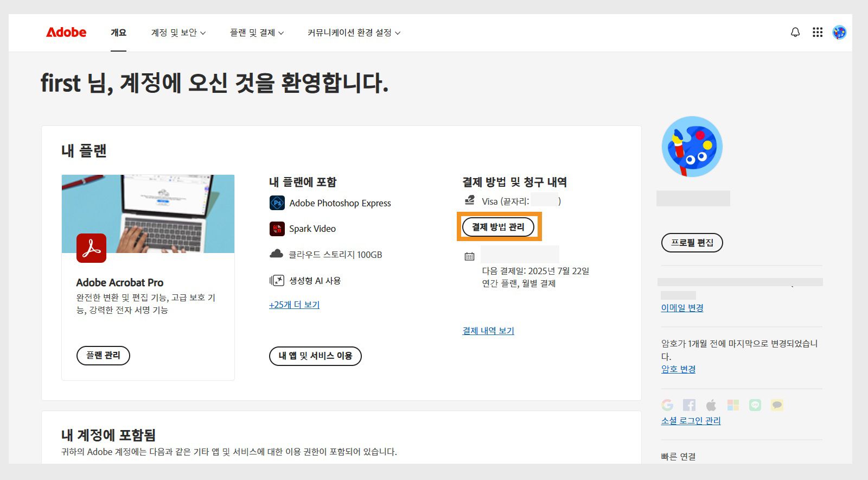Click the 결제 방법 및 청구 내역 heading
This screenshot has width=868, height=480.
tap(514, 182)
